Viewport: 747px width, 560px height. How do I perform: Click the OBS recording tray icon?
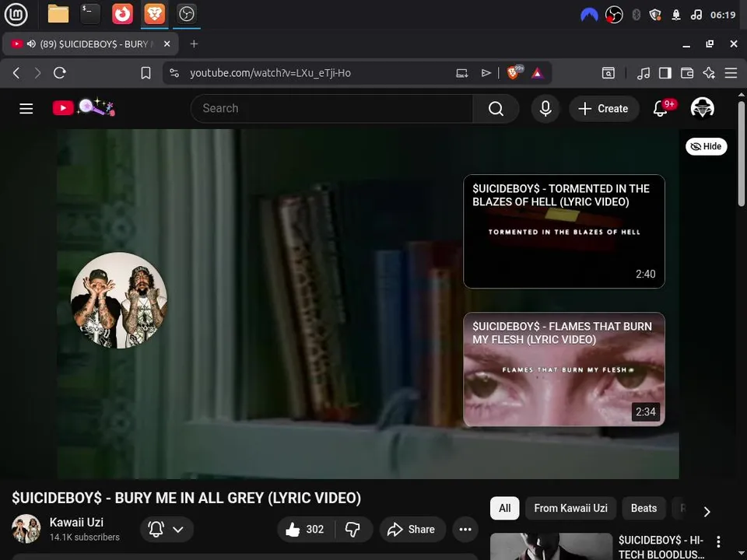[614, 16]
